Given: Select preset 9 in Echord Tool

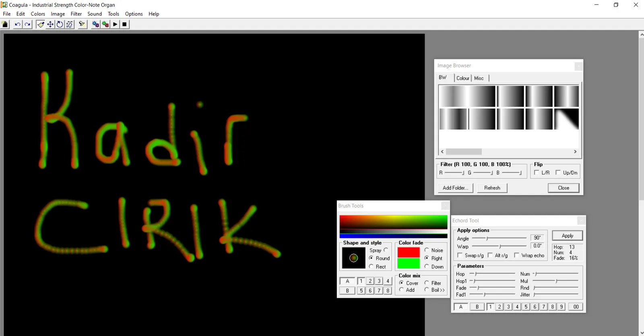Looking at the screenshot, I should coord(561,307).
